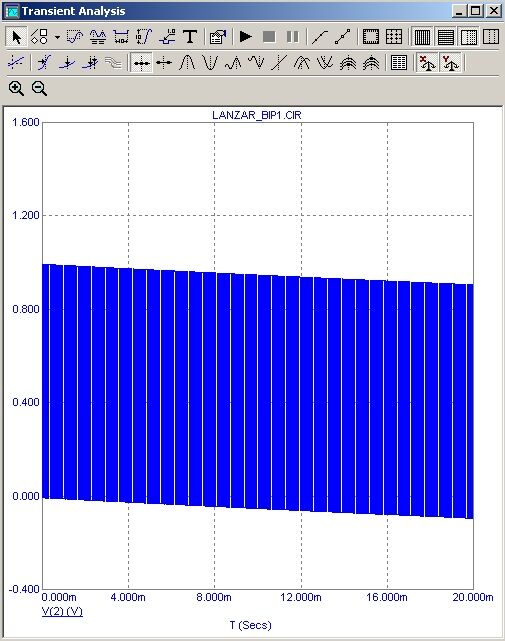The width and height of the screenshot is (505, 641).
Task: Select the V(2) (V) trace label
Action: (x=62, y=611)
